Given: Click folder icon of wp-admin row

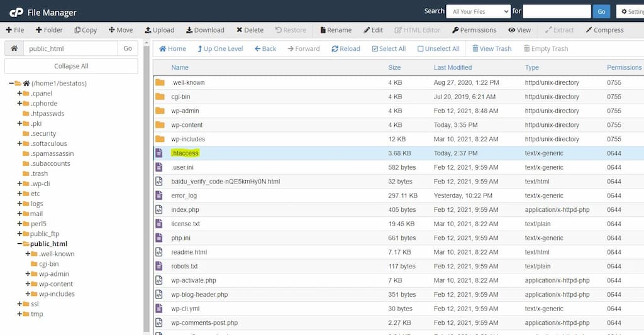Looking at the screenshot, I should [x=160, y=111].
